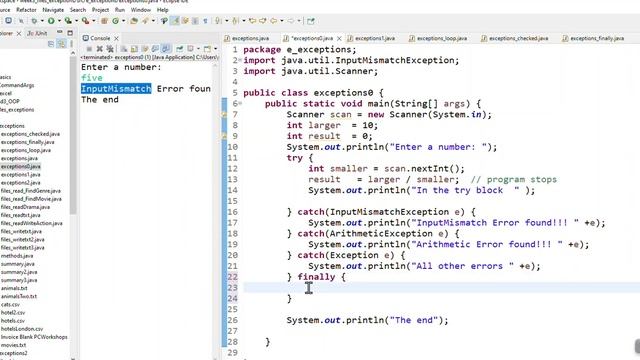
Task: Switch to the exceptions_loop.java editor tab
Action: (x=438, y=38)
